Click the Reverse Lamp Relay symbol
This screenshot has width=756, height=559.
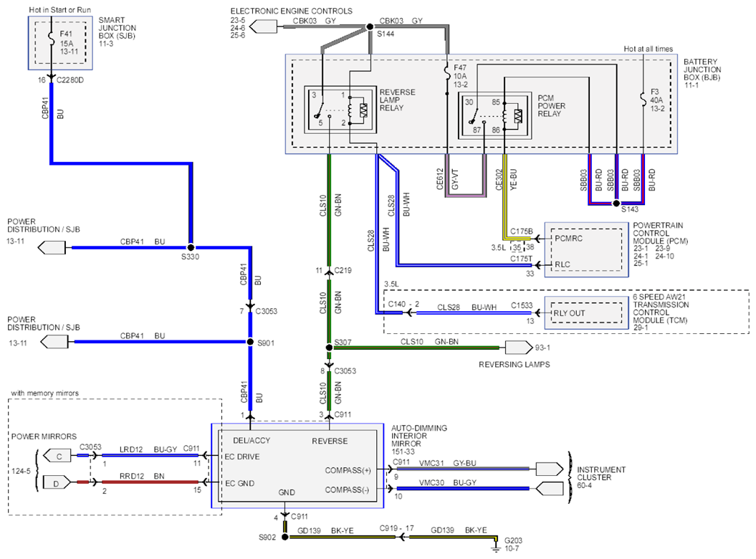point(340,110)
